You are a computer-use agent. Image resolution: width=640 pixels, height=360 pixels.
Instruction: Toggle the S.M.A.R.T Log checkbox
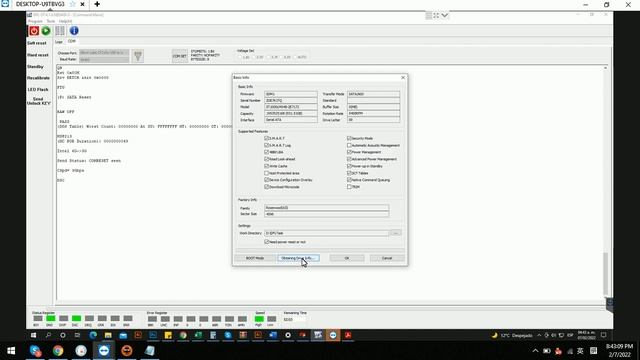tap(267, 145)
